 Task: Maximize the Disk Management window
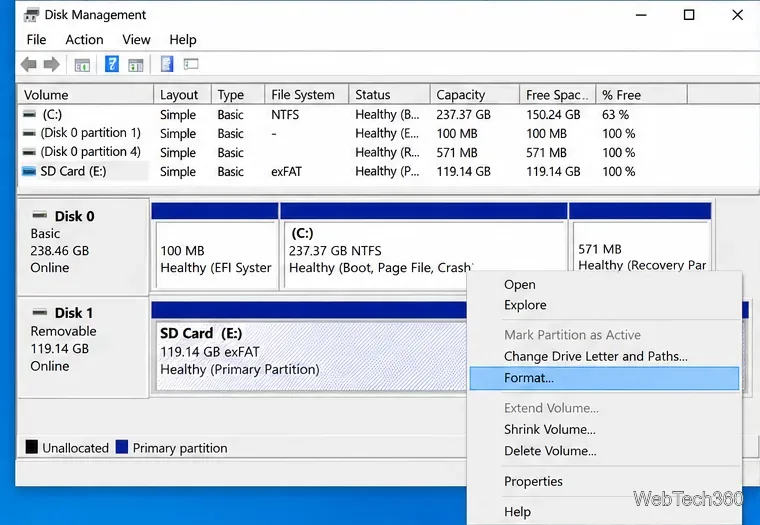pos(689,15)
